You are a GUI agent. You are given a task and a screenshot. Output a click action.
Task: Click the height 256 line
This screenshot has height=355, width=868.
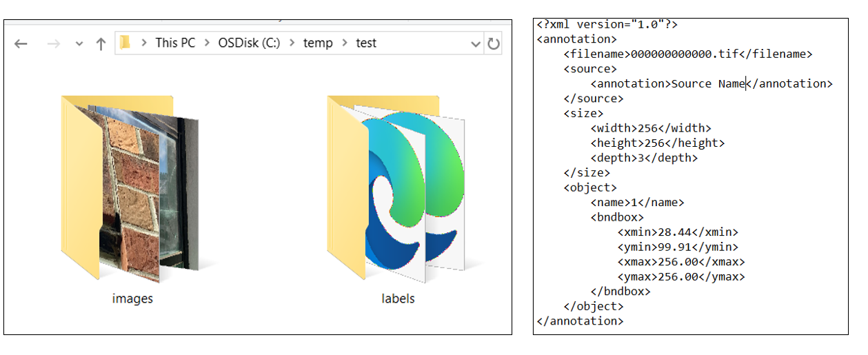(657, 143)
